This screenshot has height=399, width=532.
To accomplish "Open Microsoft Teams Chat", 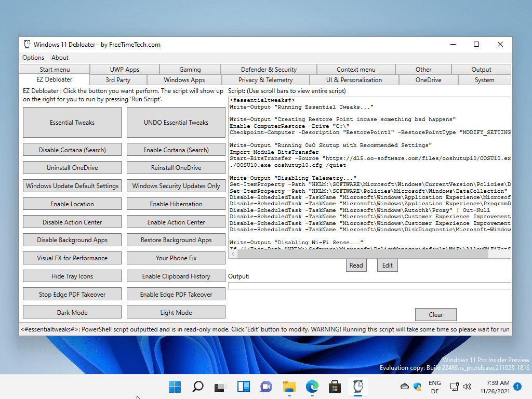I will click(266, 387).
